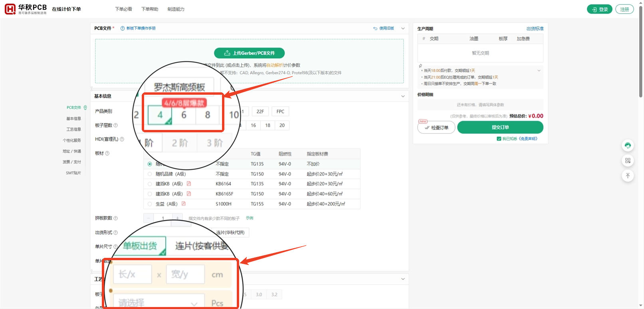Show the QR code floating icon
644x309 pixels.
point(628,161)
